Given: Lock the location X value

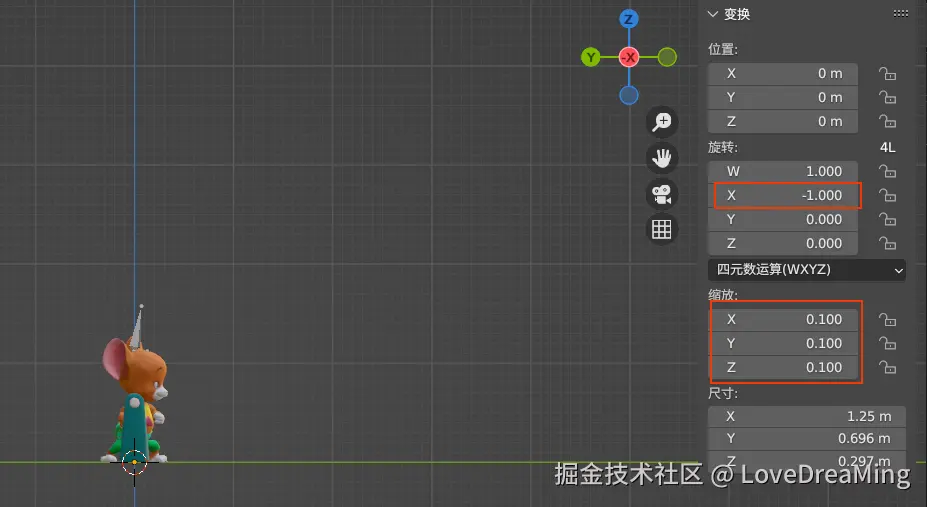Looking at the screenshot, I should tap(887, 74).
